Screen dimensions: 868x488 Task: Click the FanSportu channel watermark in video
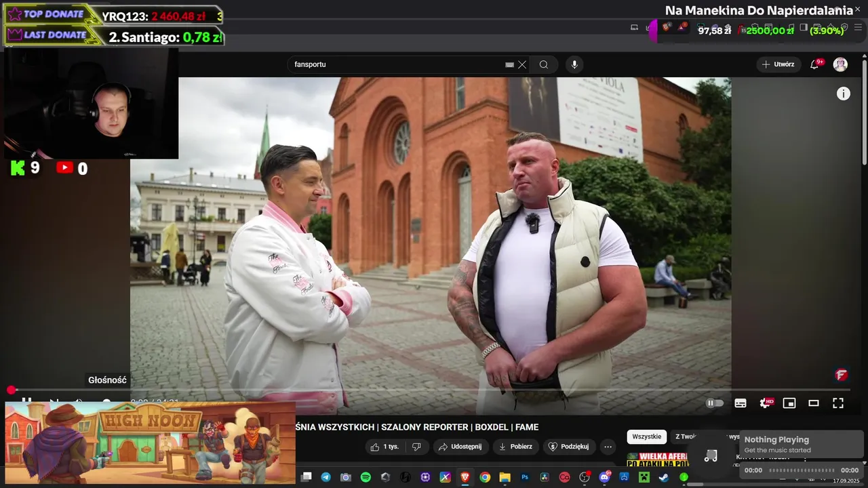coord(842,375)
